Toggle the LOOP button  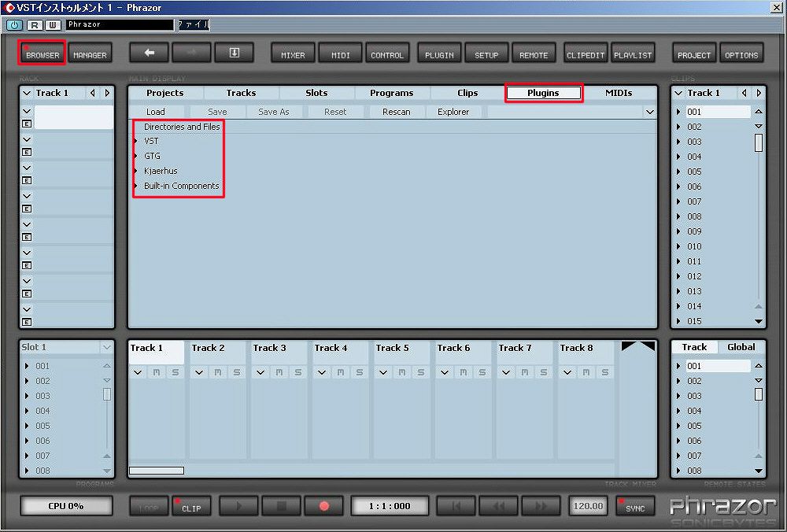coord(149,506)
